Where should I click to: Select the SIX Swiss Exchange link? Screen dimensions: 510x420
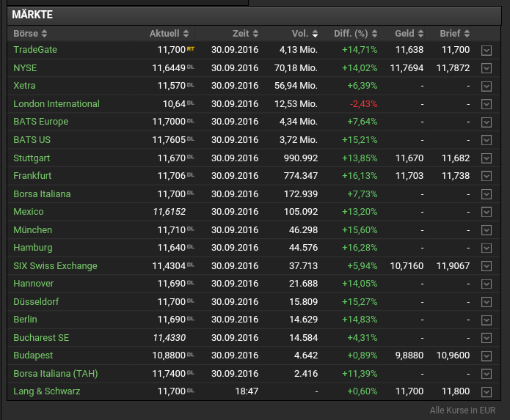pos(55,266)
